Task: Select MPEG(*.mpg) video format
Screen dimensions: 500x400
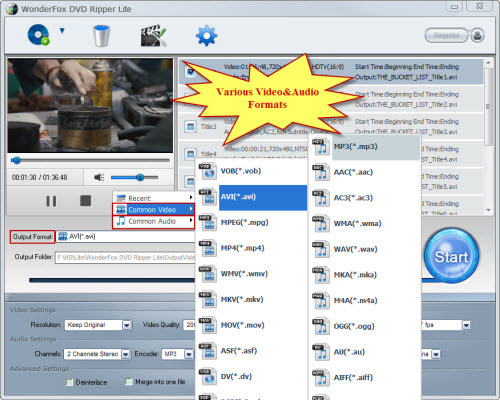Action: (x=251, y=223)
